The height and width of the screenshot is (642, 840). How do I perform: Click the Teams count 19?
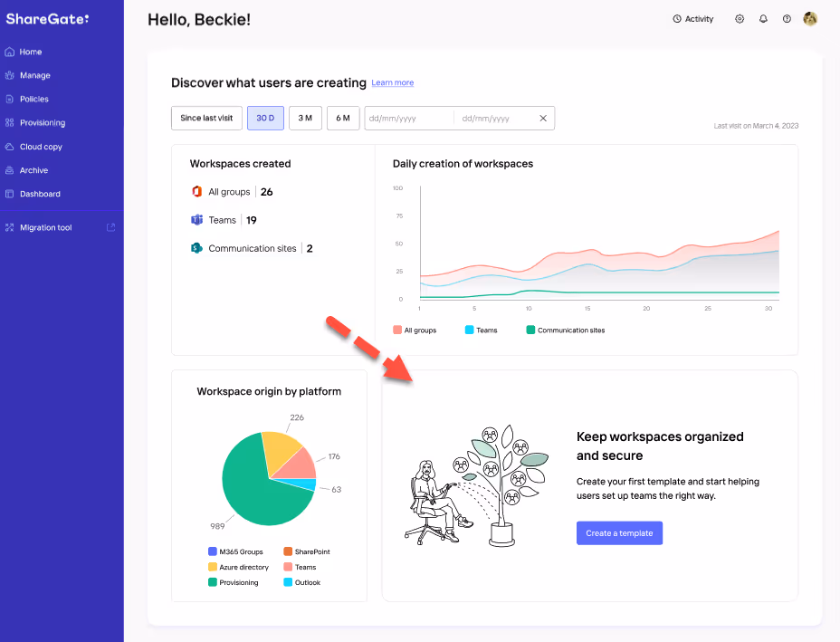click(252, 220)
